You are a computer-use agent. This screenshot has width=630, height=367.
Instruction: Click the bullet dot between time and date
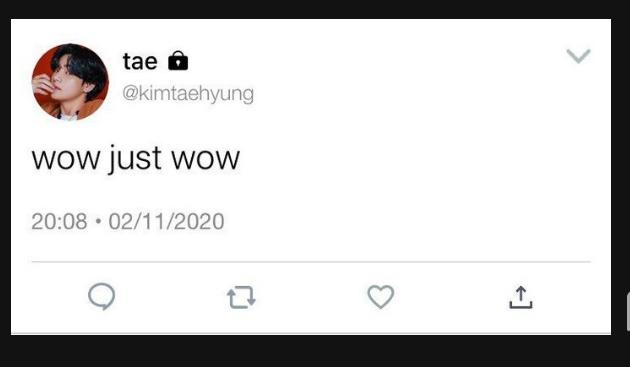[x=98, y=221]
